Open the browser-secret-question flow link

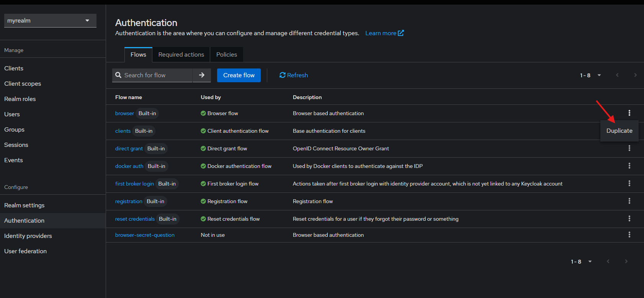pyautogui.click(x=145, y=235)
